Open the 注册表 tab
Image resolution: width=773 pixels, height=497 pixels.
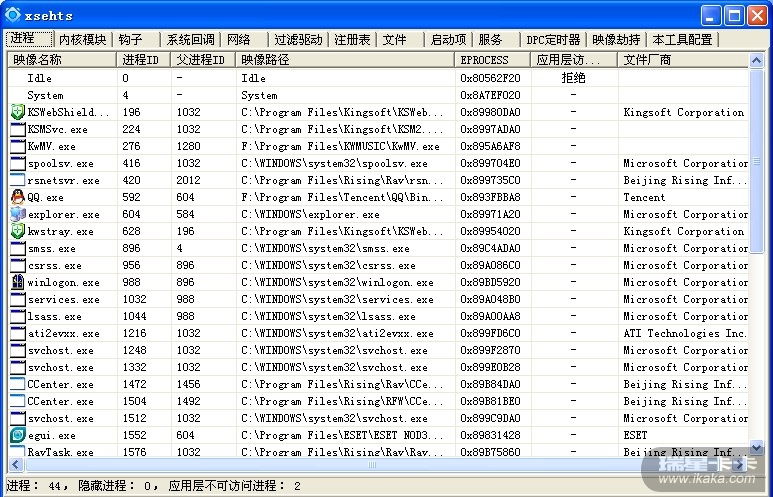[352, 40]
